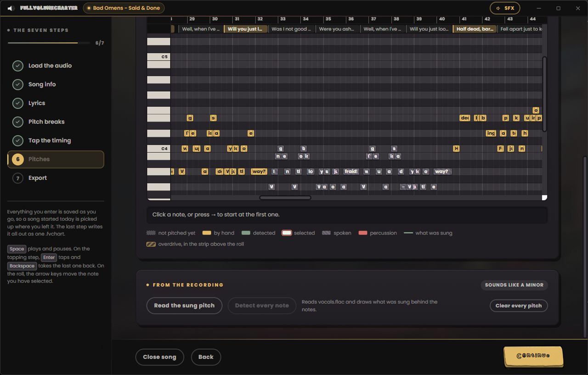Screen dimensions: 588x375
Task: Click the 'Click a note, or press →' hint bar
Action: [x=347, y=215]
